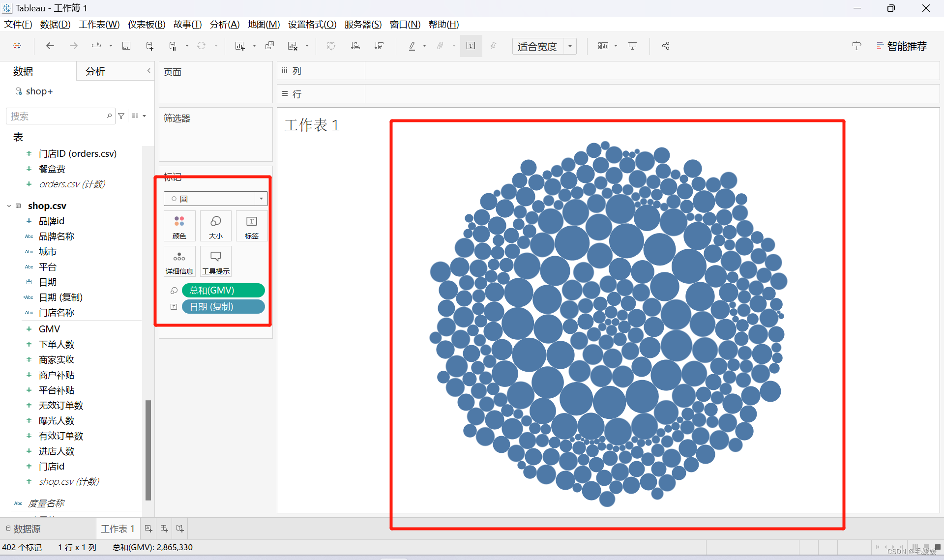This screenshot has height=560, width=944.
Task: Toggle show mark labels button
Action: click(471, 46)
